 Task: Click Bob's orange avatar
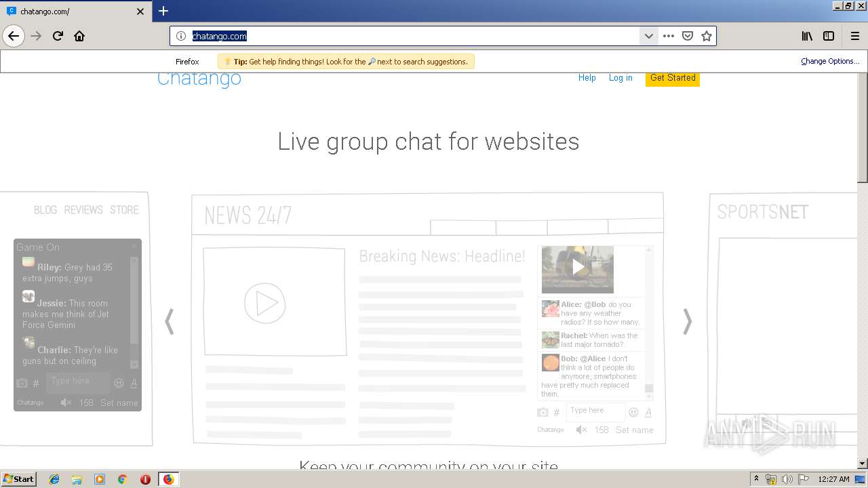pyautogui.click(x=551, y=363)
